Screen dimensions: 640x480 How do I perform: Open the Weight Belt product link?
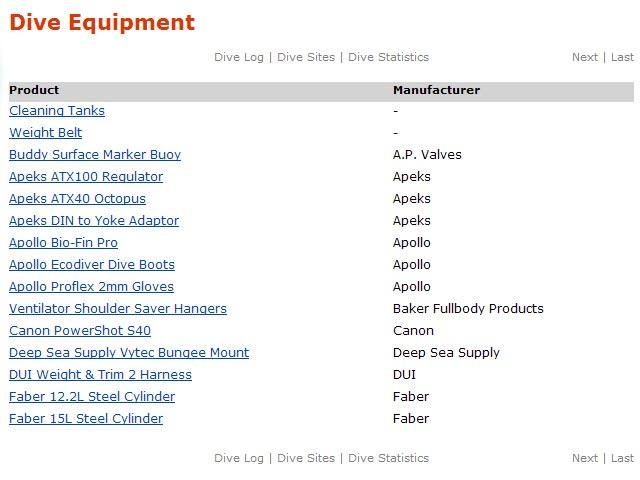(46, 133)
